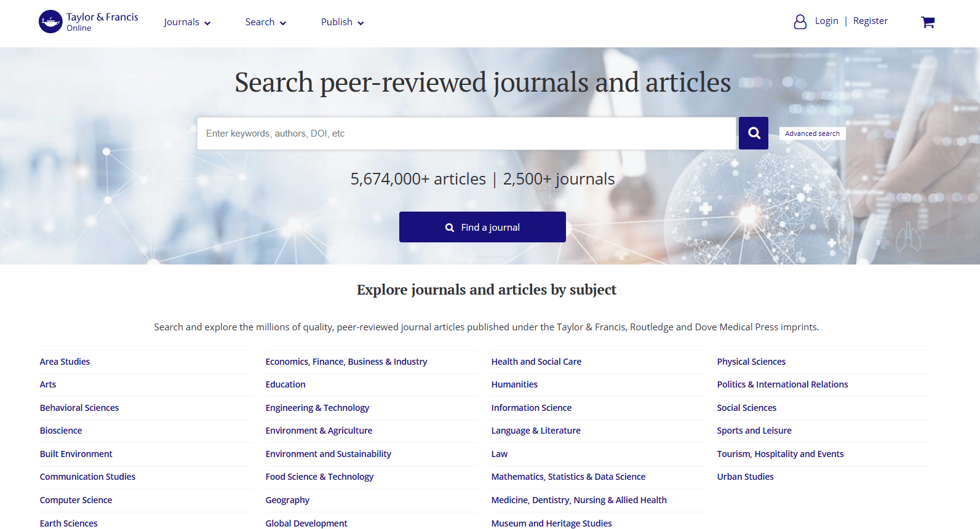This screenshot has height=529, width=980.
Task: Select Engineering & Technology subject
Action: 317,408
